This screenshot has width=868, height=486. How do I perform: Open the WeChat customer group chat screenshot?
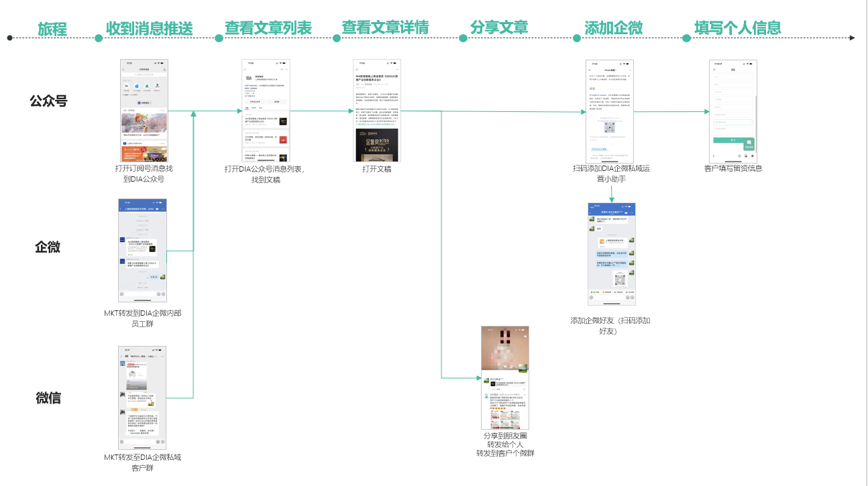(x=142, y=398)
